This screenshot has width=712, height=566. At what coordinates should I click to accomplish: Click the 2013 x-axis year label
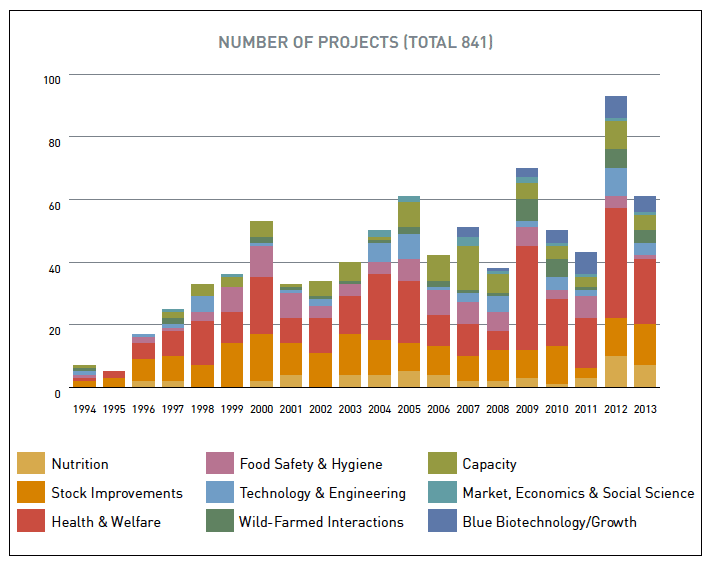645,409
